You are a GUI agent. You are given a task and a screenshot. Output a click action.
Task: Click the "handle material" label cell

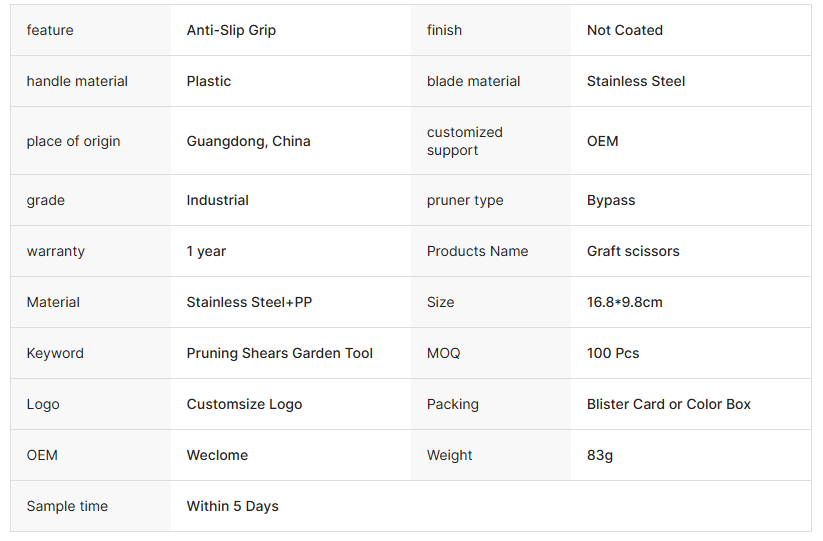(x=77, y=81)
